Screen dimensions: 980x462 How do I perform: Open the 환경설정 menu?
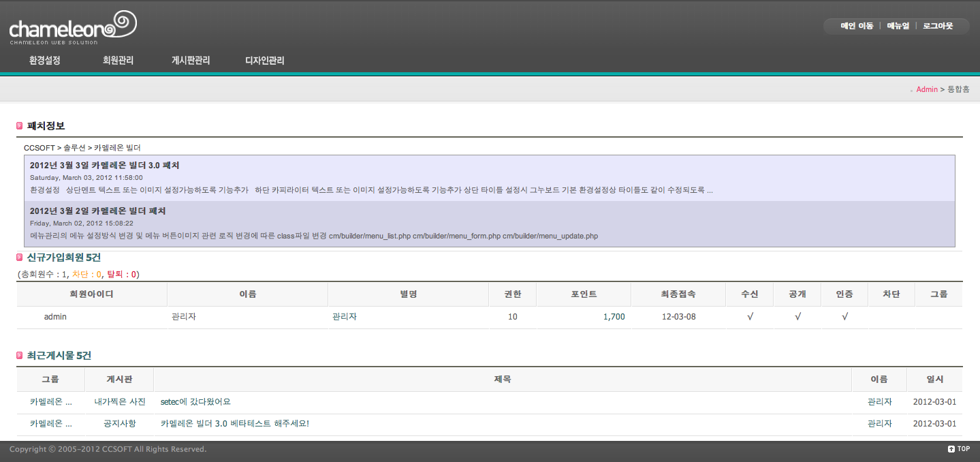(45, 61)
